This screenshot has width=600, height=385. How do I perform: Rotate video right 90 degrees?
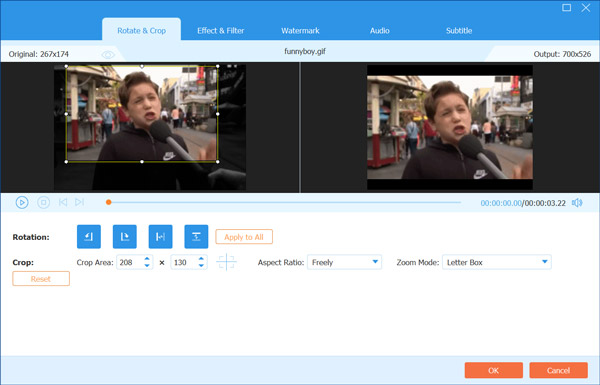[x=124, y=237]
